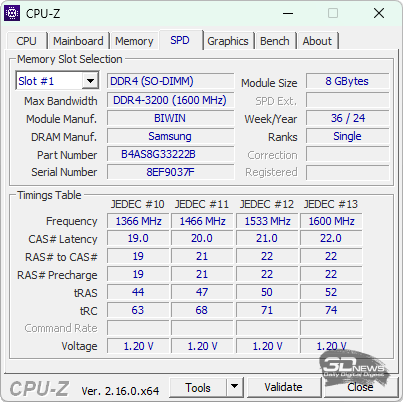This screenshot has width=403, height=402.
Task: Click the JEDEC #10 column header
Action: coord(138,204)
